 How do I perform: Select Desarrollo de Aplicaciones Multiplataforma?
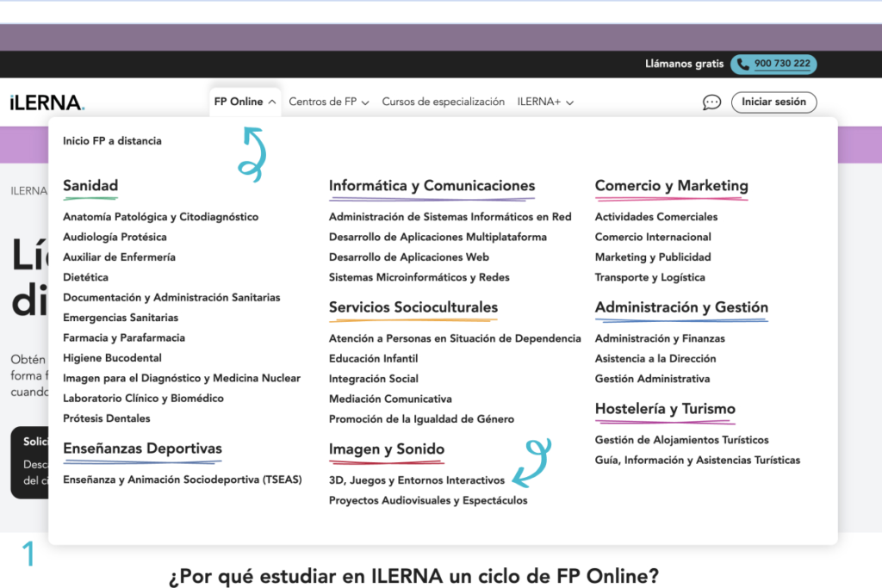coord(438,237)
